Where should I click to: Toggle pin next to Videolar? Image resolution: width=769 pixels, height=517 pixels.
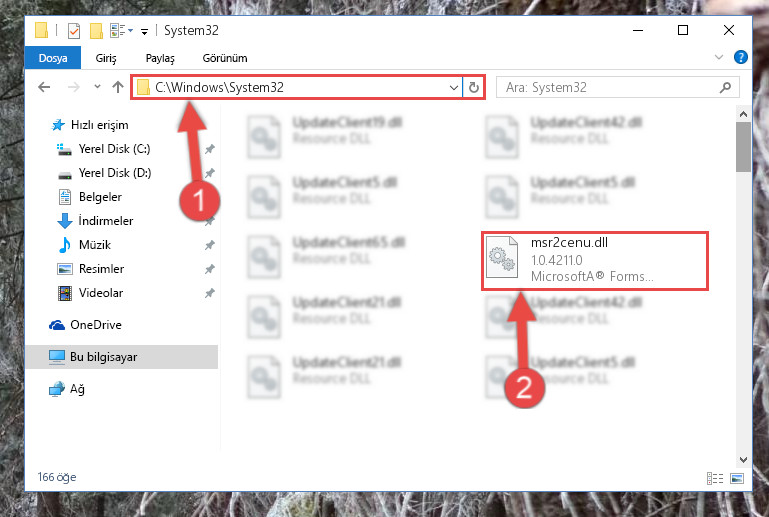[x=210, y=293]
